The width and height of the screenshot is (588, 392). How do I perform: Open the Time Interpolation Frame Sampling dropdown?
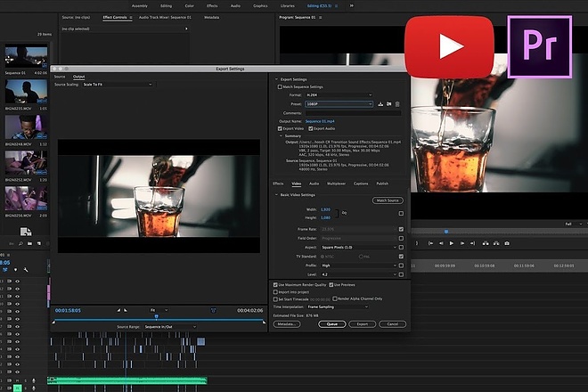click(x=338, y=306)
